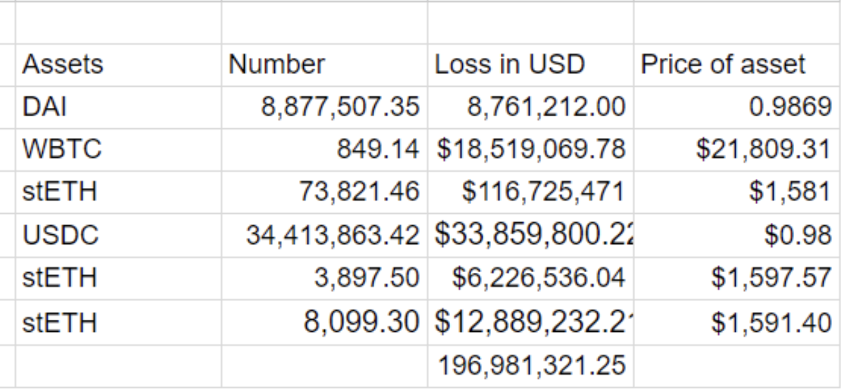Select cell containing 8,877,507.35
The image size is (868, 389).
[x=324, y=107]
